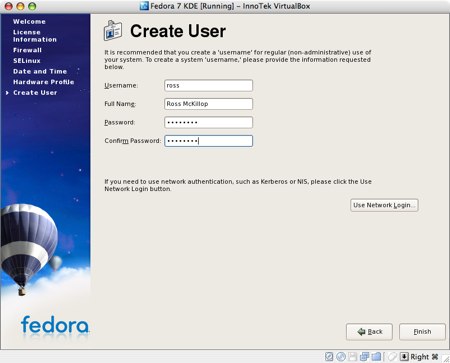Click the window resize grip corner
This screenshot has height=363, width=450.
point(445,359)
